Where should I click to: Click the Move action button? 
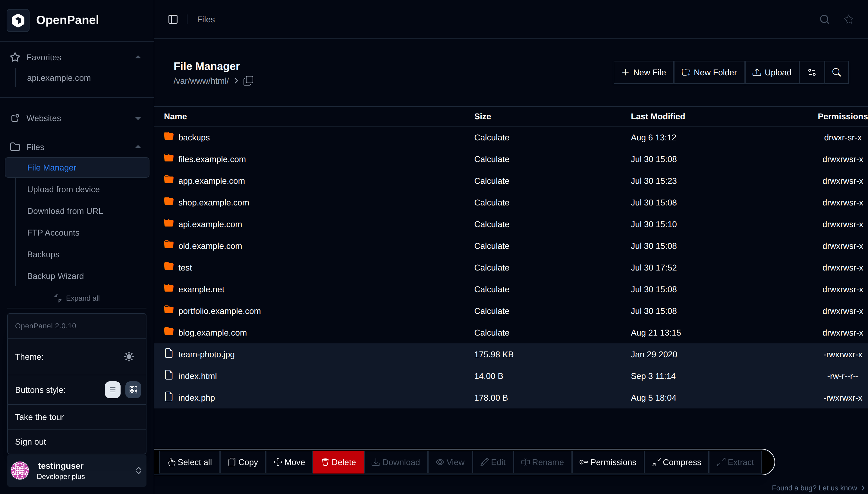pyautogui.click(x=289, y=462)
